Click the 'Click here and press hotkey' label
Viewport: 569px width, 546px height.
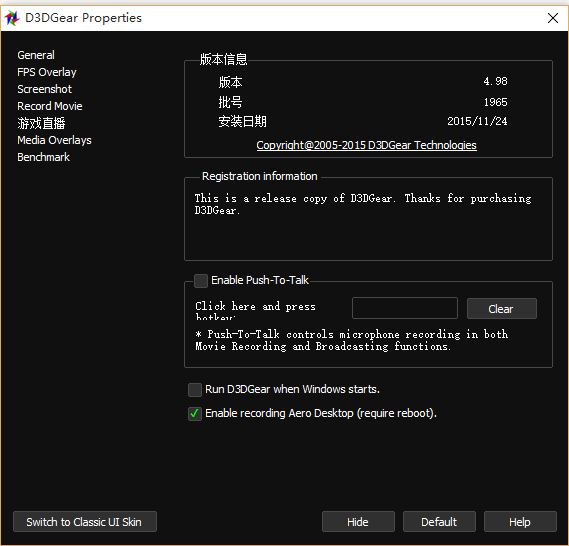pos(255,310)
